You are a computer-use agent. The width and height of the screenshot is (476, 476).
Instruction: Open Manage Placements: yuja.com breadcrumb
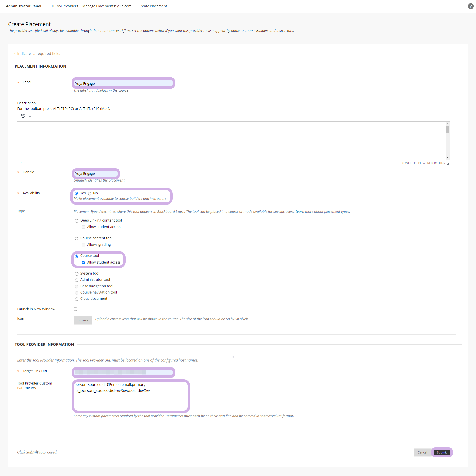click(107, 6)
